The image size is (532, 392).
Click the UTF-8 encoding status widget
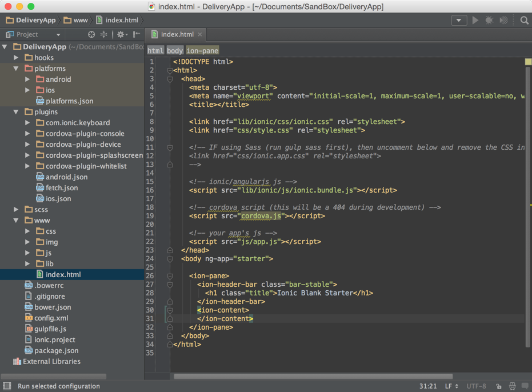pyautogui.click(x=476, y=386)
